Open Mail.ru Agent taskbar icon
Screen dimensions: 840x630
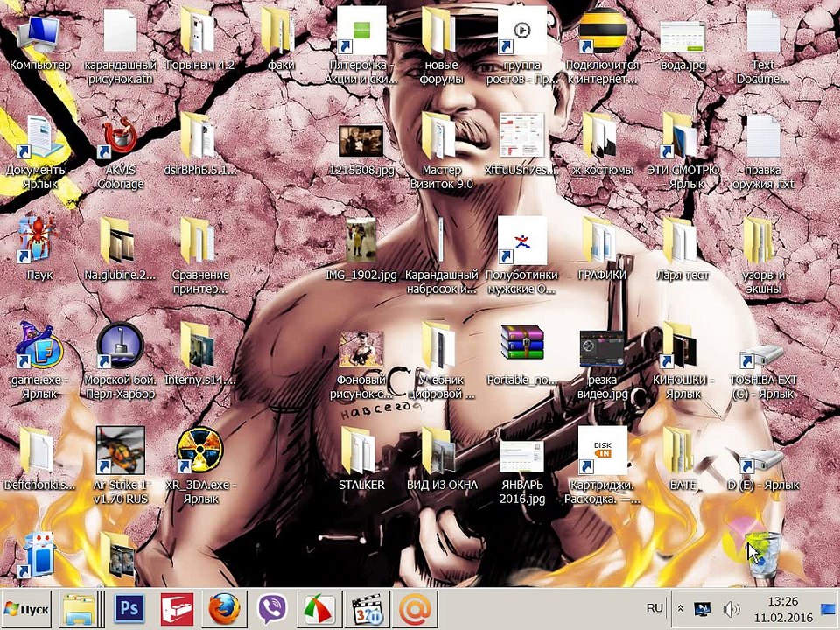(x=414, y=609)
